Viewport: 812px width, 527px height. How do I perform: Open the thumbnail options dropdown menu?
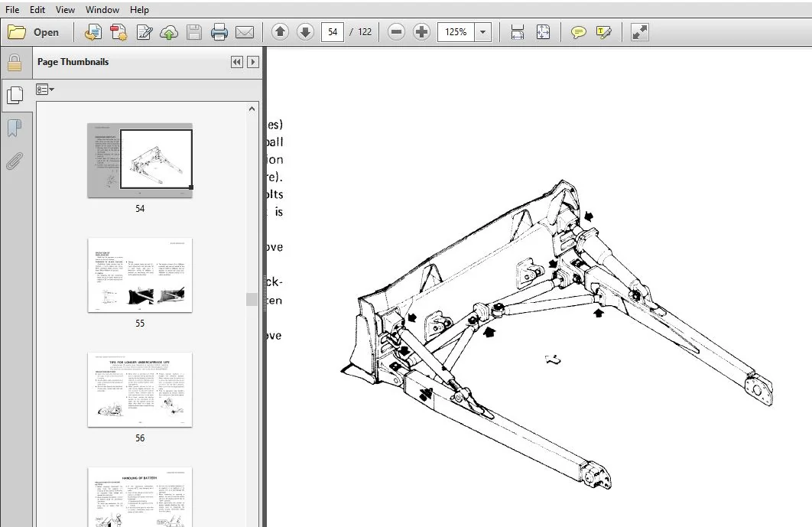[45, 89]
